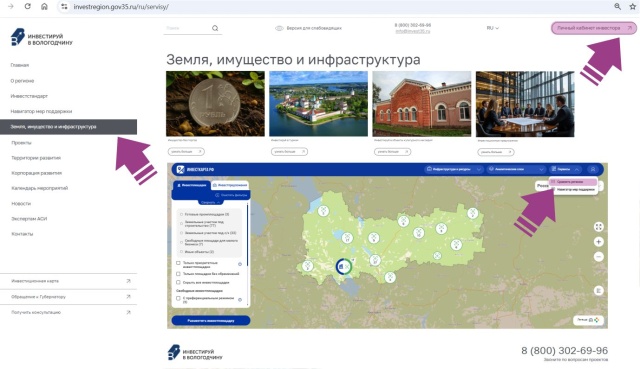
Task: Open the browser zoom magnifier icon
Action: [618, 7]
